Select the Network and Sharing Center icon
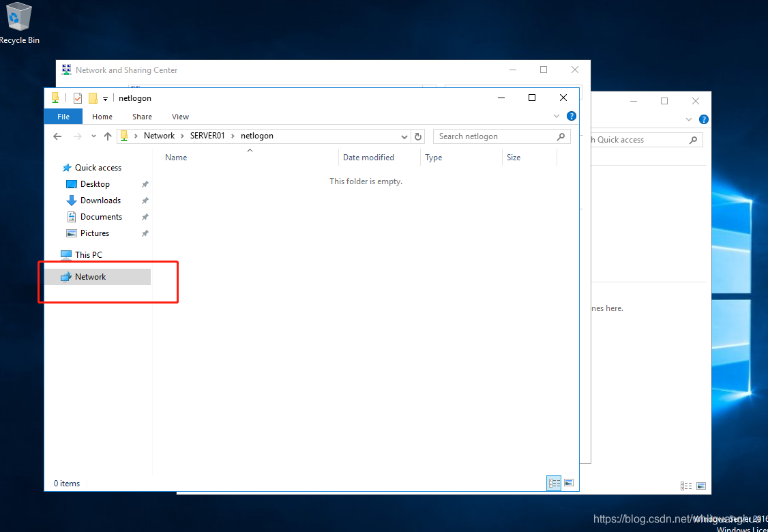 tap(65, 70)
